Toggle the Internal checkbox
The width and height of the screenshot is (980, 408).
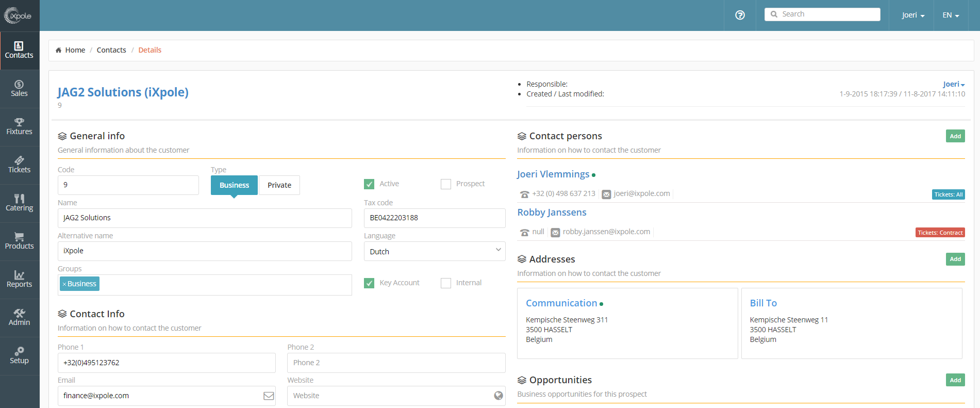446,283
